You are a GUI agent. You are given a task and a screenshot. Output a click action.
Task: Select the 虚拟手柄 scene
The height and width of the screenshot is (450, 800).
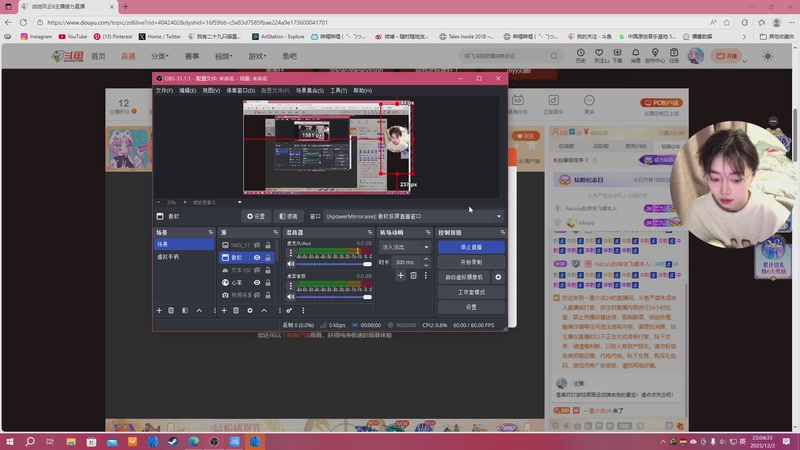point(184,257)
